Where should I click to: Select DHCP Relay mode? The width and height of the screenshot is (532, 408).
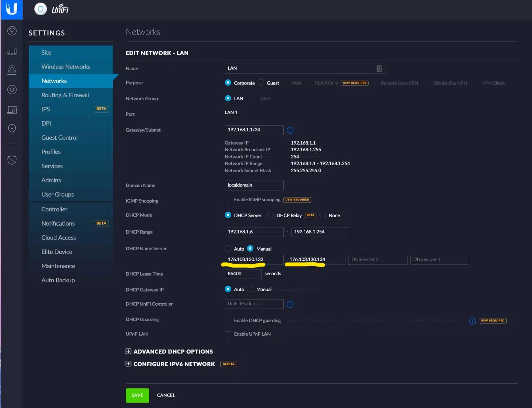(270, 215)
